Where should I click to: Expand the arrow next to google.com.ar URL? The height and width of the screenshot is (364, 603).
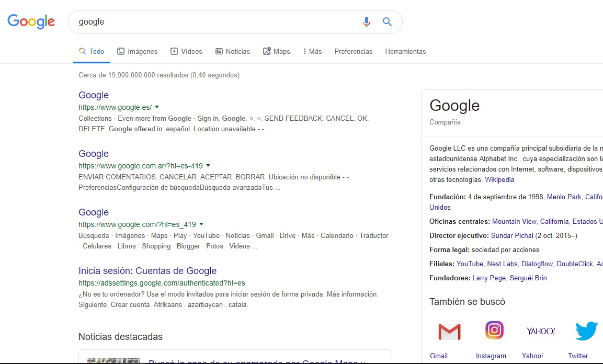[x=208, y=165]
